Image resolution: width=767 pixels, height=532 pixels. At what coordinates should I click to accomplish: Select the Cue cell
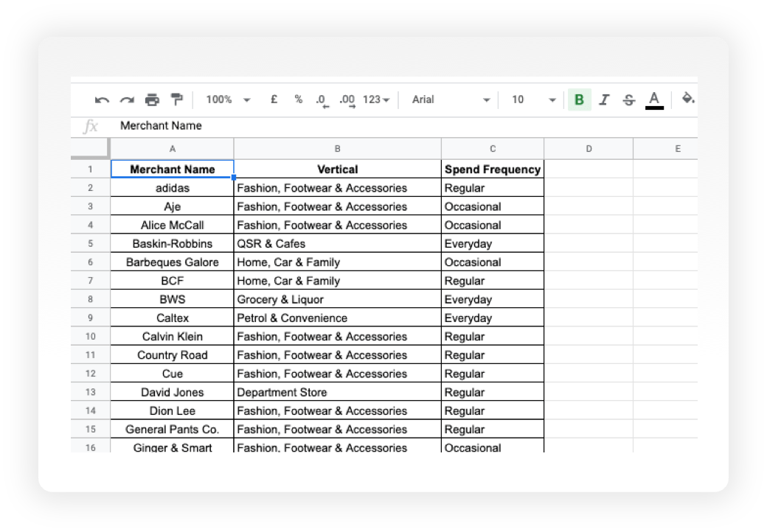pos(172,374)
